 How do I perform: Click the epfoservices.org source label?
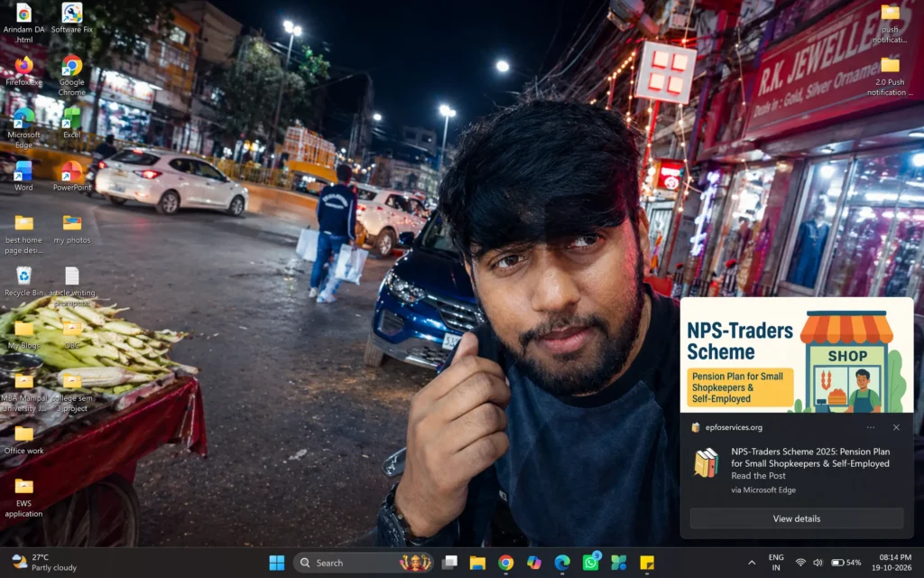click(x=733, y=427)
